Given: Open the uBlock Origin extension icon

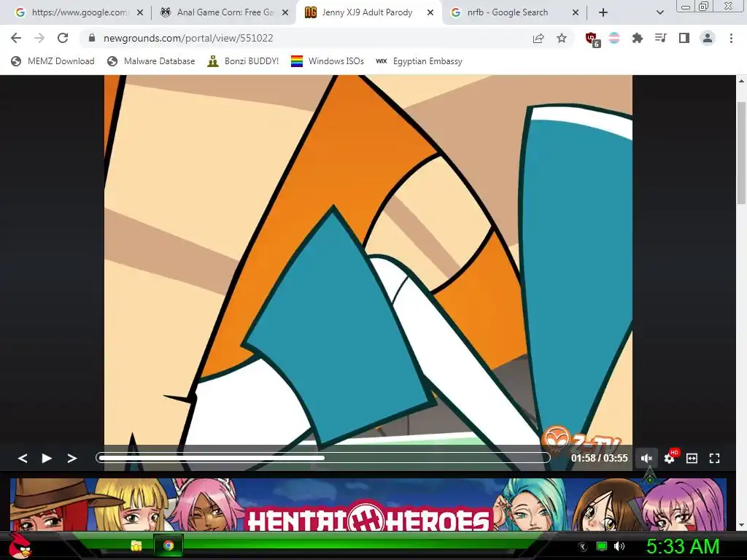Looking at the screenshot, I should click(592, 39).
